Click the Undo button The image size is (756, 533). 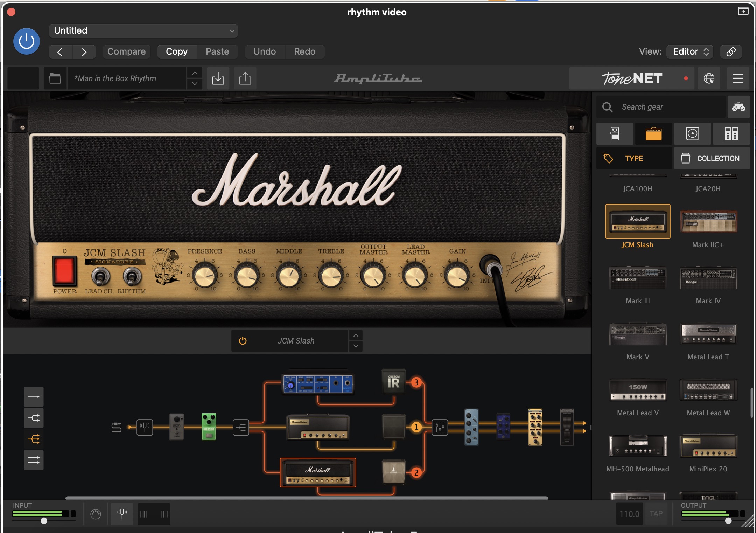(265, 52)
